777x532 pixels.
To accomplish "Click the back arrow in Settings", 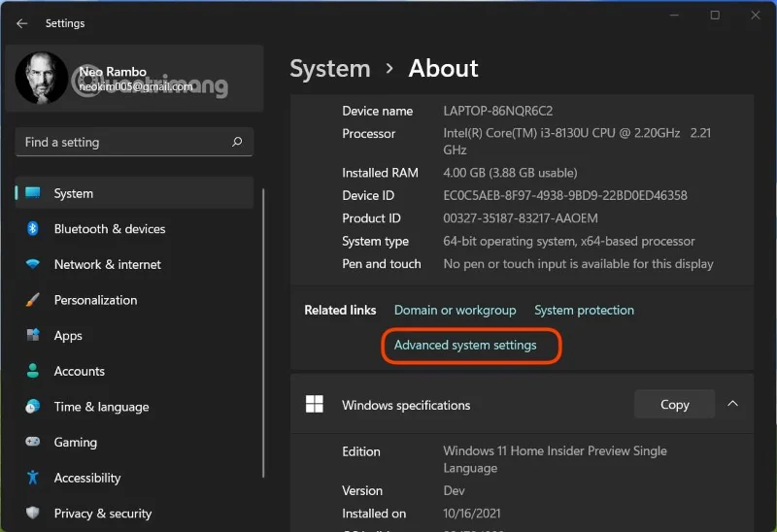I will click(x=21, y=23).
